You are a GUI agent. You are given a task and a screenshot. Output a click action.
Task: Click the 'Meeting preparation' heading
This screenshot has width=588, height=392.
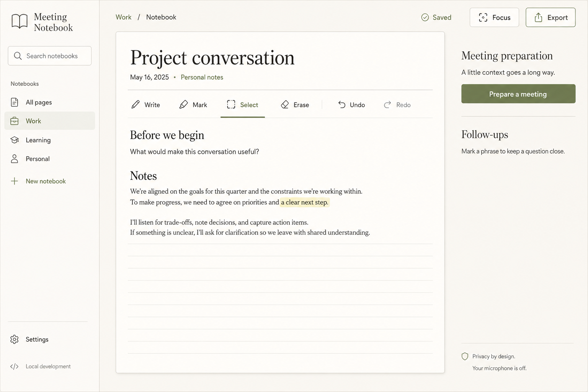coord(507,56)
